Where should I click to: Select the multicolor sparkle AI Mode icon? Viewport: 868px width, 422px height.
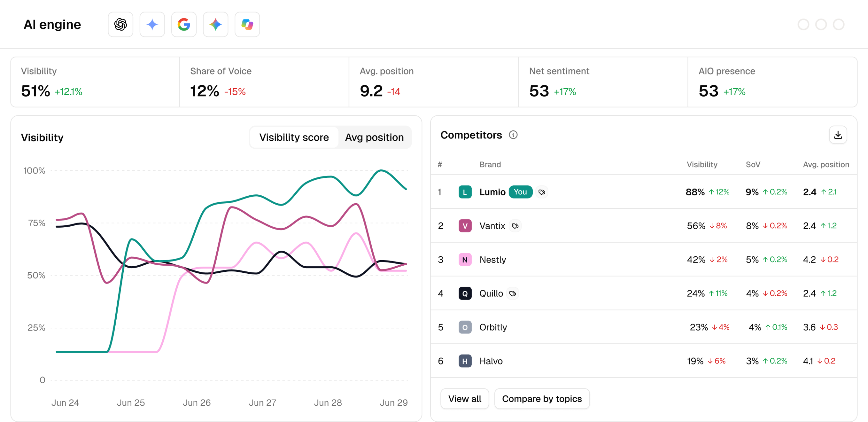(216, 24)
